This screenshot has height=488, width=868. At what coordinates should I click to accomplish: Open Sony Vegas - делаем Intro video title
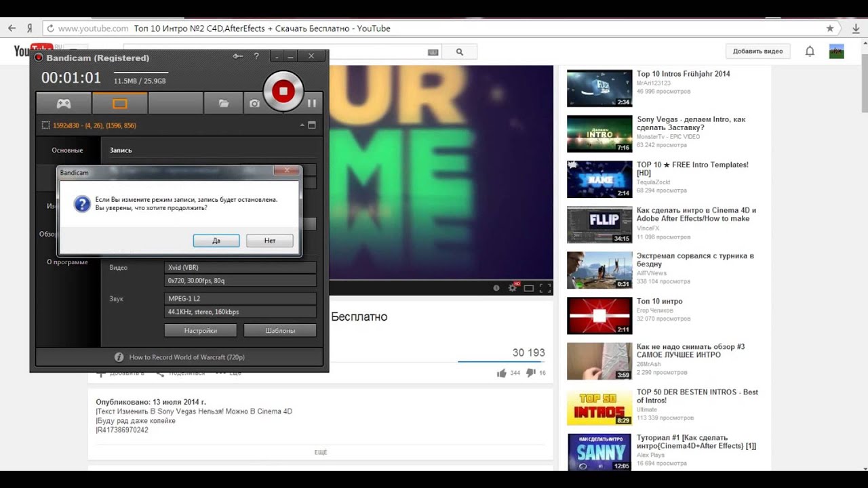tap(691, 123)
